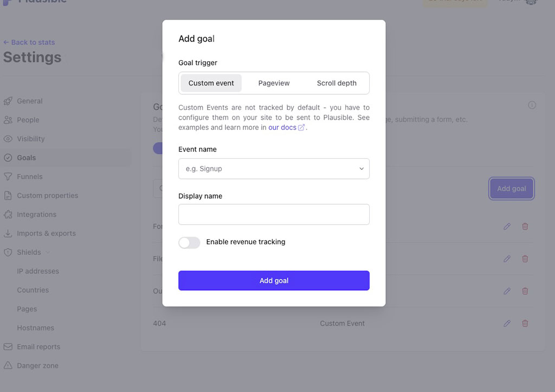Expand the Shields section in the sidebar

coord(47,252)
